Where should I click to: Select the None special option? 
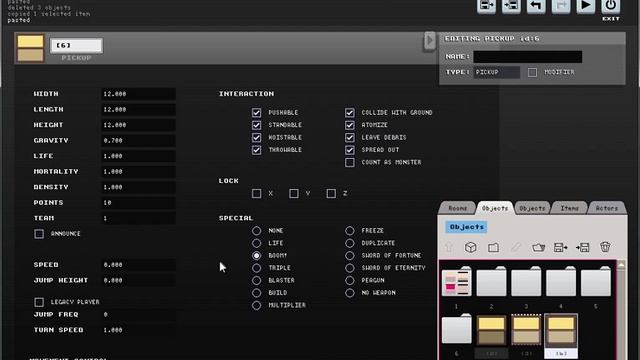256,231
